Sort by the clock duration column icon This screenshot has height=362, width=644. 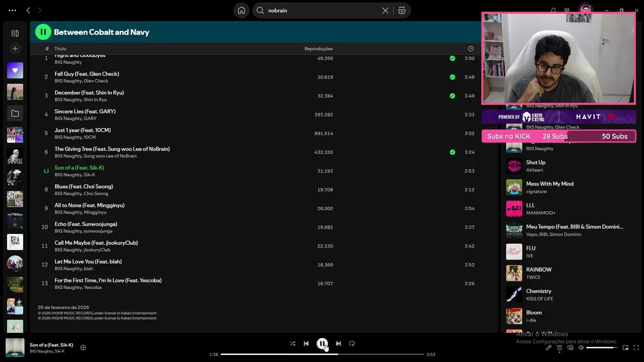point(471,49)
